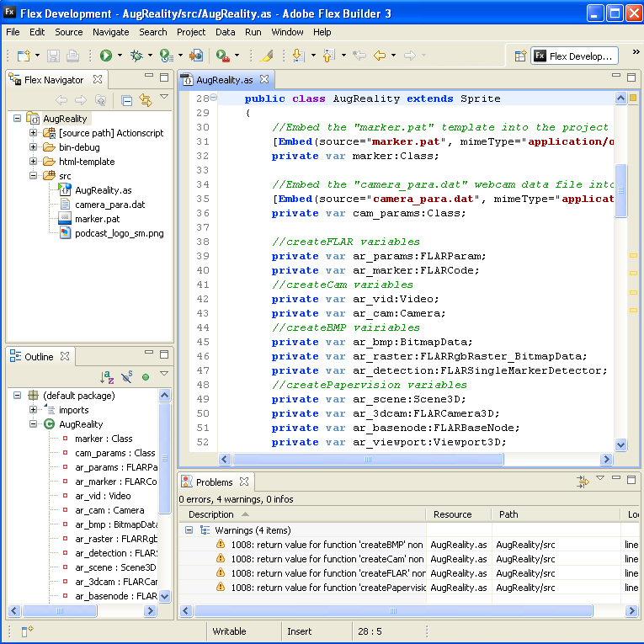Go to Next Annotation arrow icon

298,56
